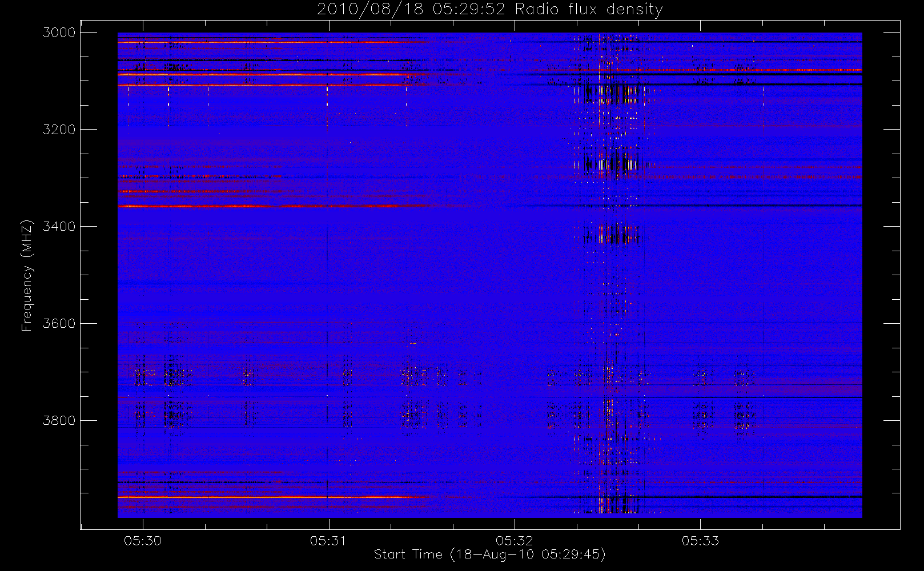Click the 05:30 time tick label
Viewport: 924px width, 571px height.
coord(143,541)
